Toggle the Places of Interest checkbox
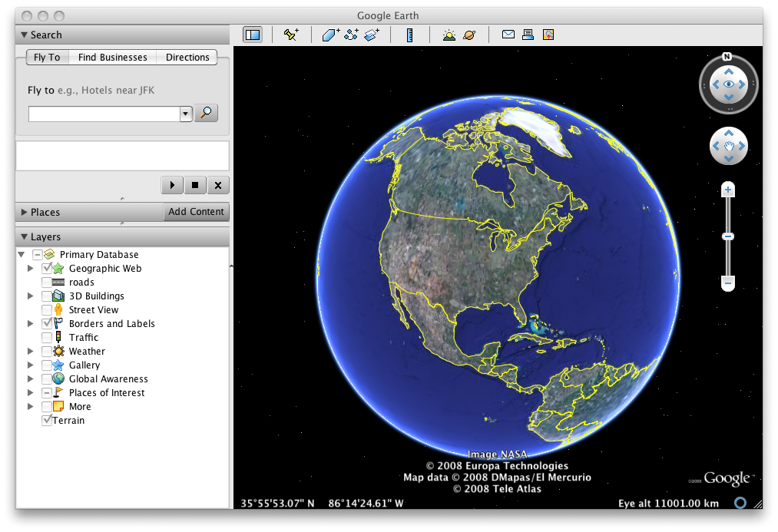Screen dimensions: 778x532 point(47,393)
